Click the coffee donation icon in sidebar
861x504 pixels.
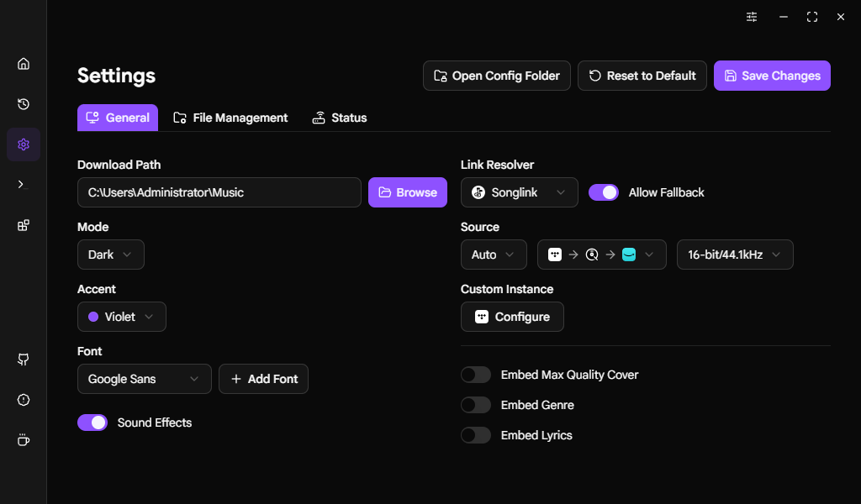coord(23,439)
